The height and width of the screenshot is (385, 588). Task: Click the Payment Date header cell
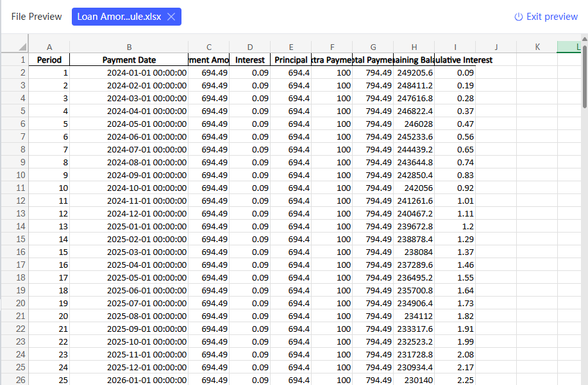(x=129, y=60)
